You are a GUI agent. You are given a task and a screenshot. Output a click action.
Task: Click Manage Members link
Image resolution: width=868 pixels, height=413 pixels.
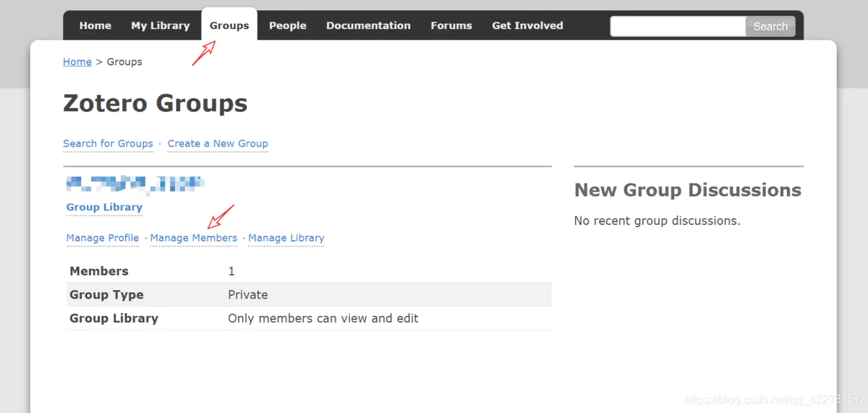point(194,238)
